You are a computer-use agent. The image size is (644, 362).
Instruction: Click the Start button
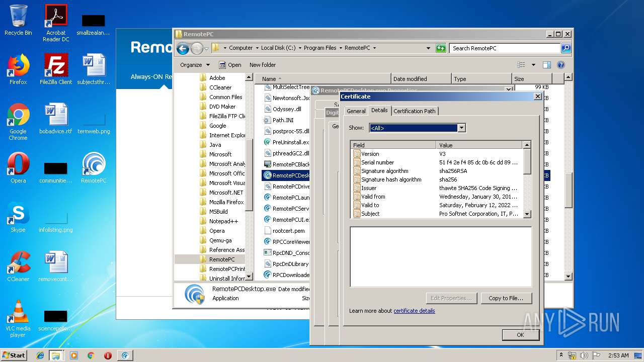coord(14,355)
